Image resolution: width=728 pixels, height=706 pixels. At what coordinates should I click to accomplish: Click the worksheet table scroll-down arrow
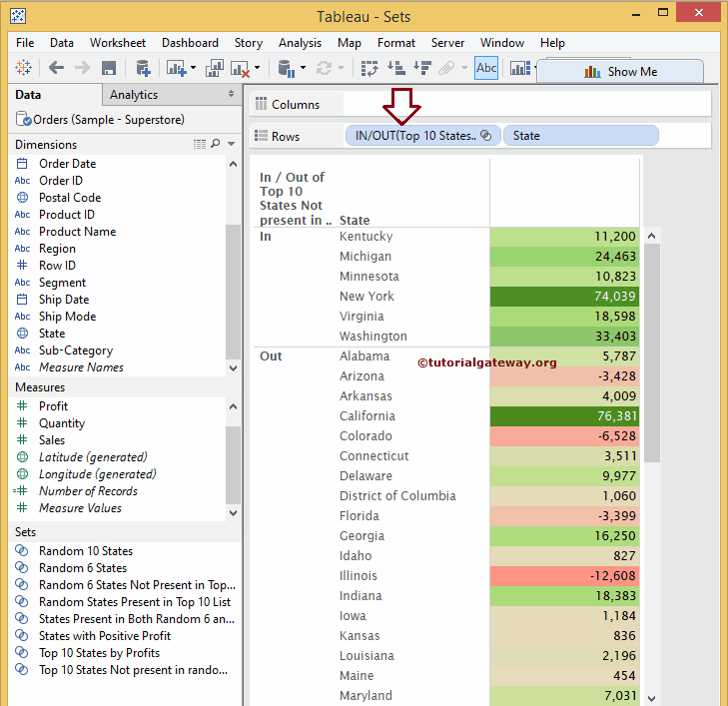pyautogui.click(x=651, y=698)
